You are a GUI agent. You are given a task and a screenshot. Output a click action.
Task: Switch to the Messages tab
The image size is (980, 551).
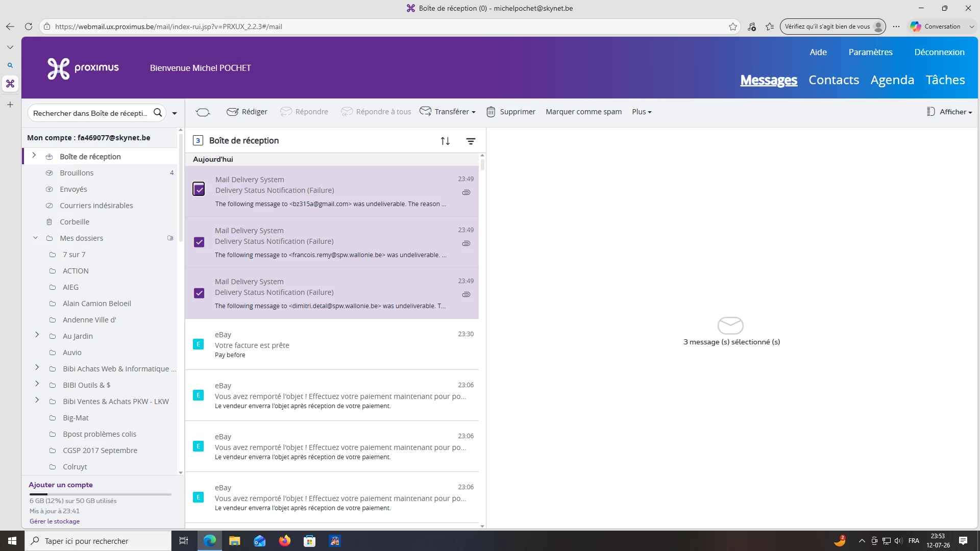coord(769,80)
